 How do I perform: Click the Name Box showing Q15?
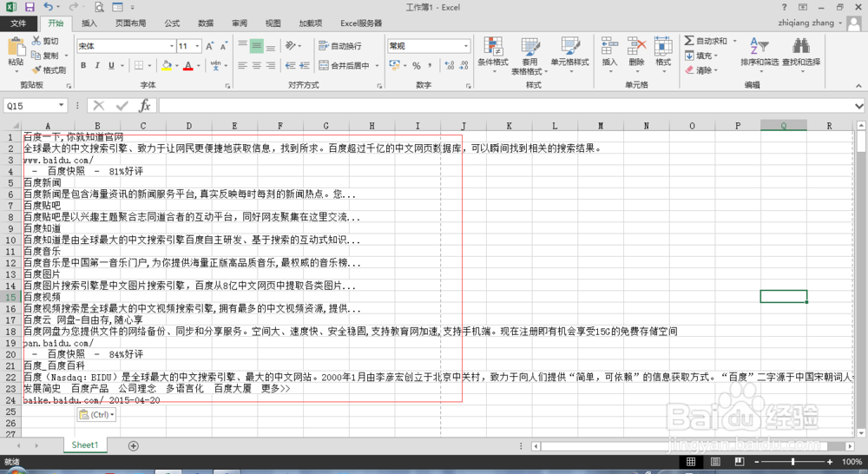tap(31, 105)
